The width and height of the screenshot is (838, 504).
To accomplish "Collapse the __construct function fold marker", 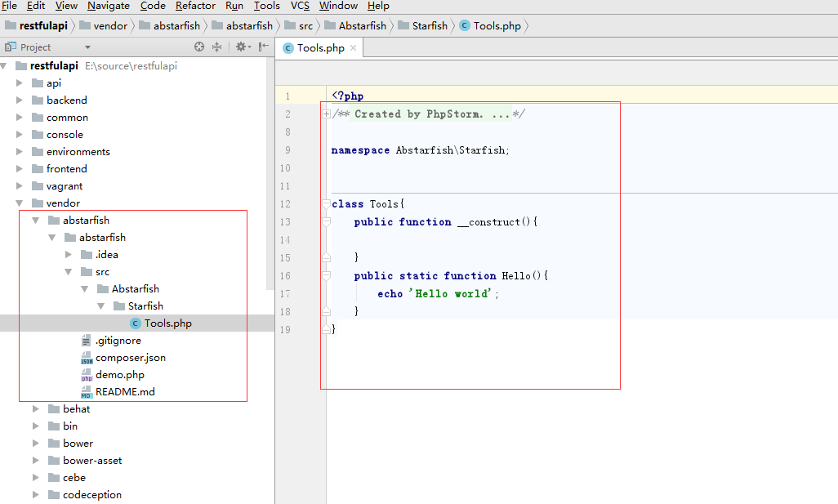I will pos(326,222).
